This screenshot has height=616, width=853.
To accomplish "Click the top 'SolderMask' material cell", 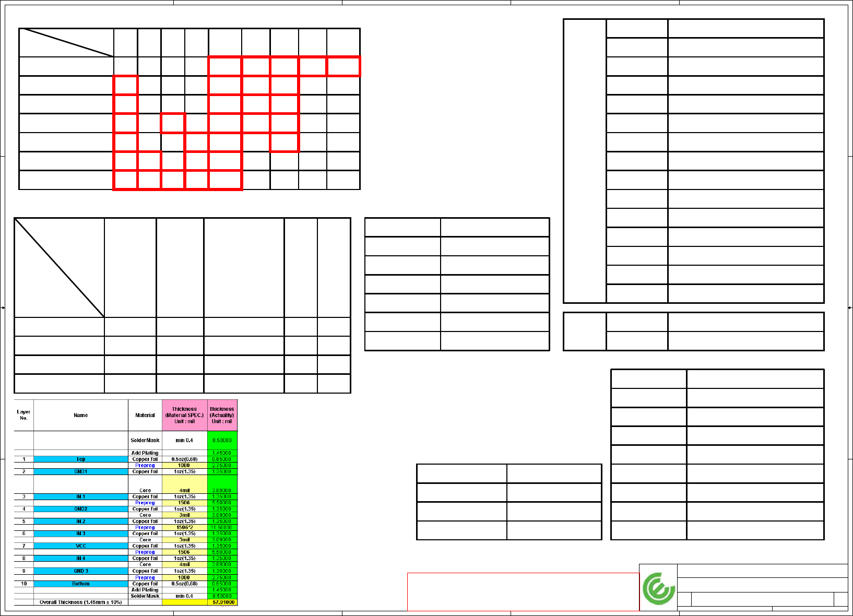I will (145, 440).
